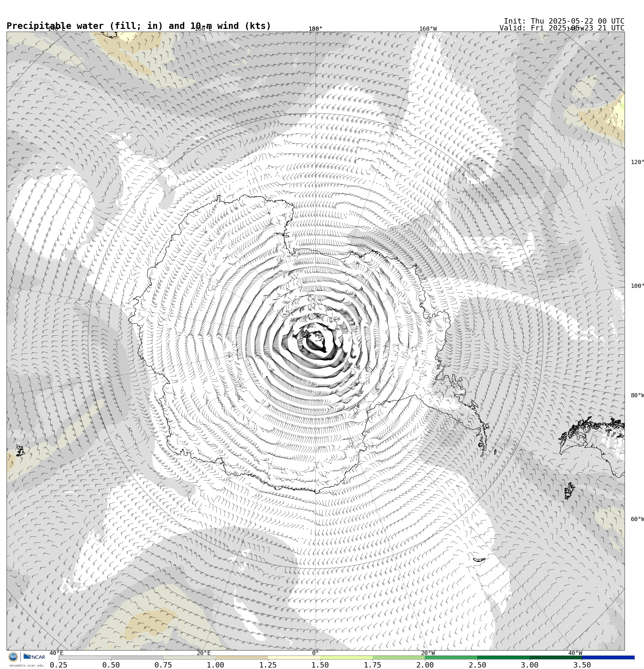
Task: Click the 60°W longitude label on right edge
Action: [x=637, y=520]
